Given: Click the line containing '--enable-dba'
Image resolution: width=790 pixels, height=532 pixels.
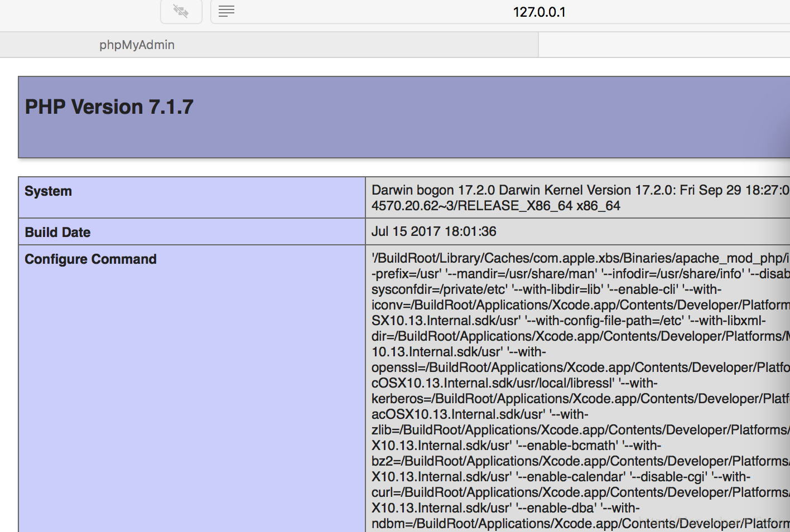Looking at the screenshot, I should [x=505, y=508].
